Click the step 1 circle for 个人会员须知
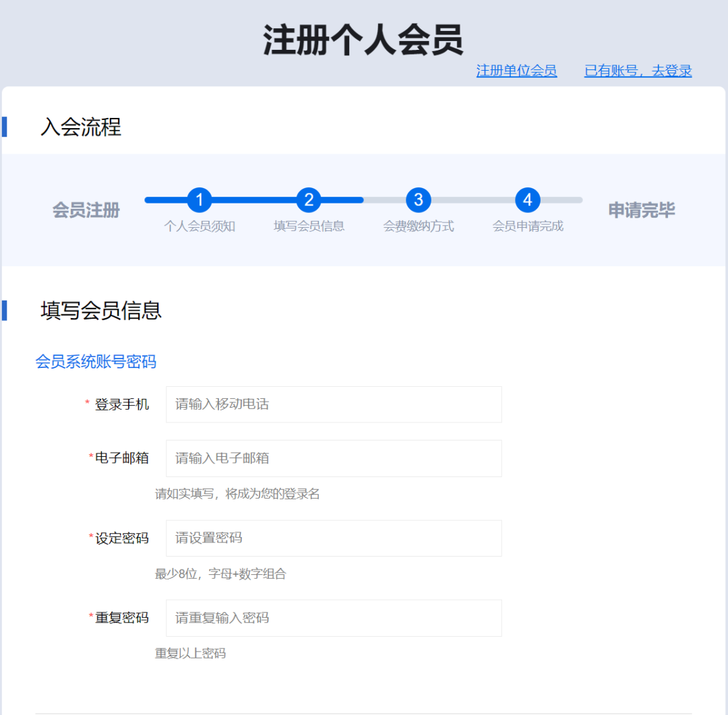The width and height of the screenshot is (728, 715). coord(200,200)
